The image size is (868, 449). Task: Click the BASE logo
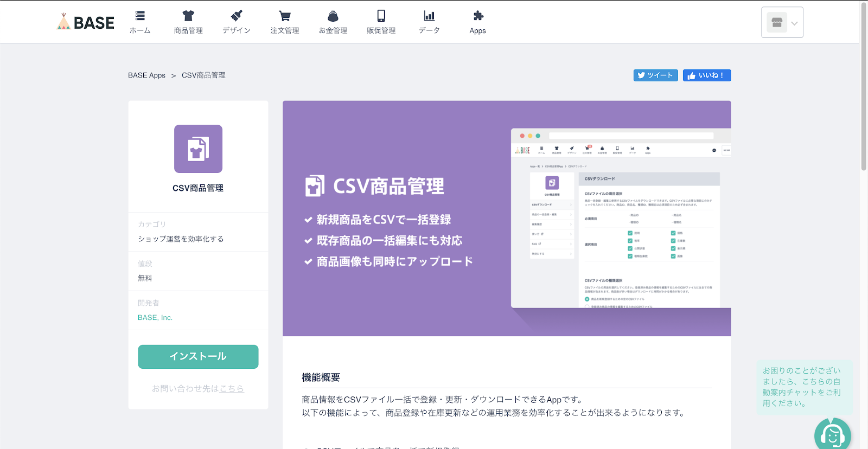point(86,22)
